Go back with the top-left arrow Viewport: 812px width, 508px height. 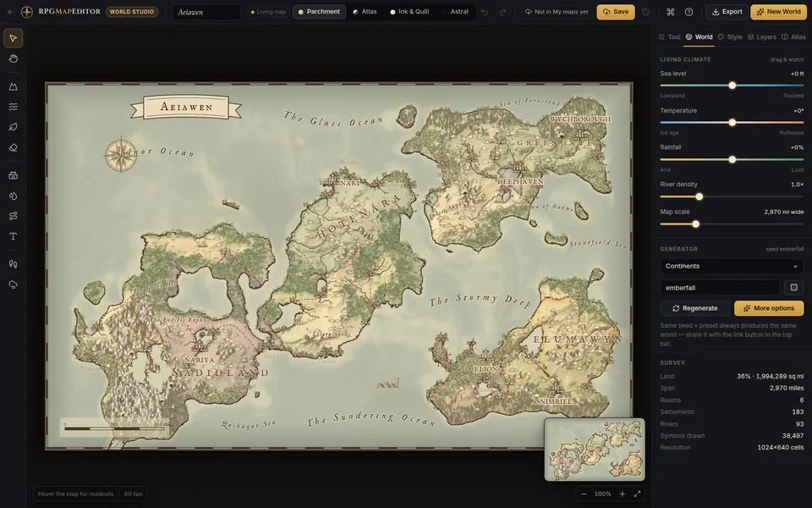(10, 12)
